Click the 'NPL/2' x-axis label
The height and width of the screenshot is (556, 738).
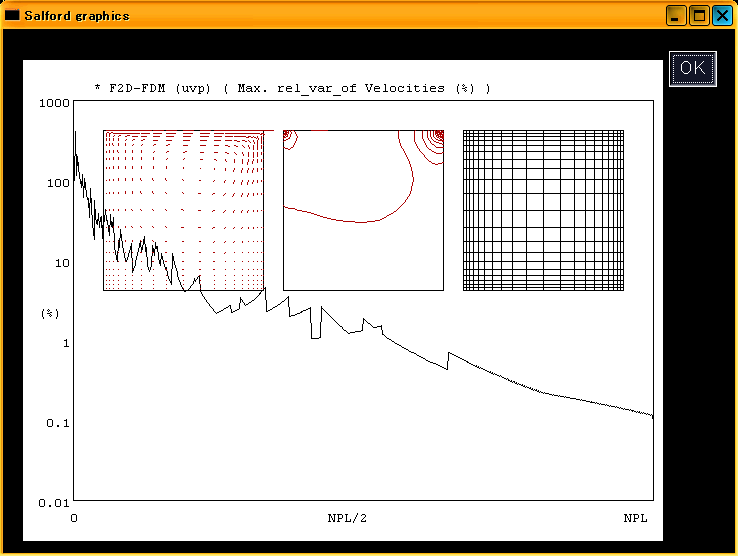pyautogui.click(x=347, y=518)
